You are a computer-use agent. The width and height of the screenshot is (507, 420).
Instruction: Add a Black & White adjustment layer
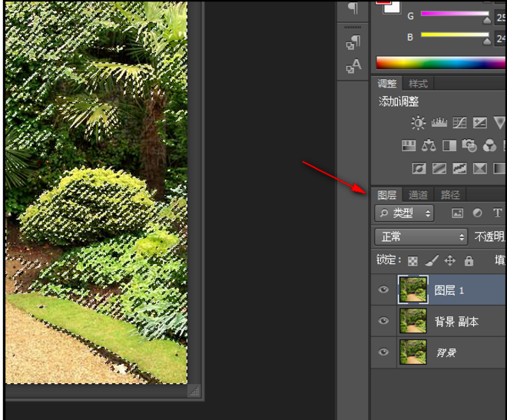tap(449, 146)
